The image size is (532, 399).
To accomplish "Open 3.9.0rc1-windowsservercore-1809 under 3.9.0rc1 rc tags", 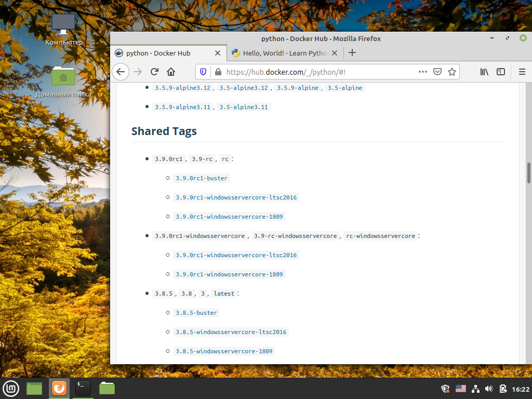I will pos(229,217).
